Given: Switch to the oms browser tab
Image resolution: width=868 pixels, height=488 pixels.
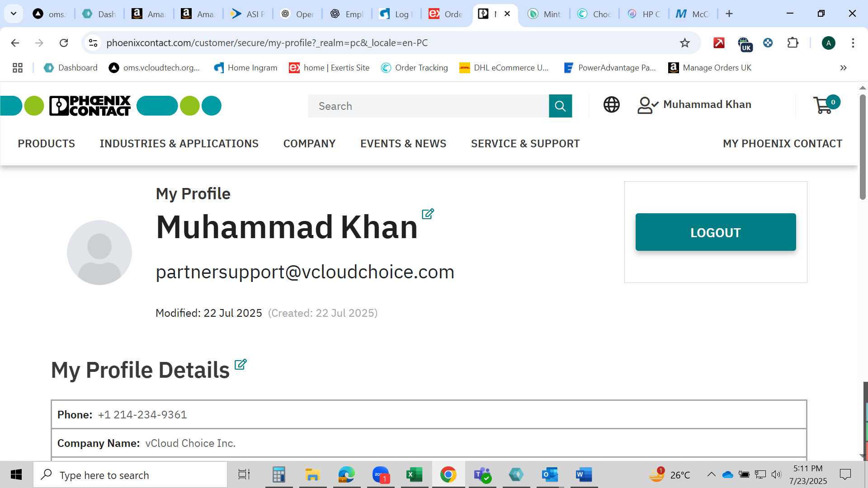Looking at the screenshot, I should pyautogui.click(x=50, y=14).
